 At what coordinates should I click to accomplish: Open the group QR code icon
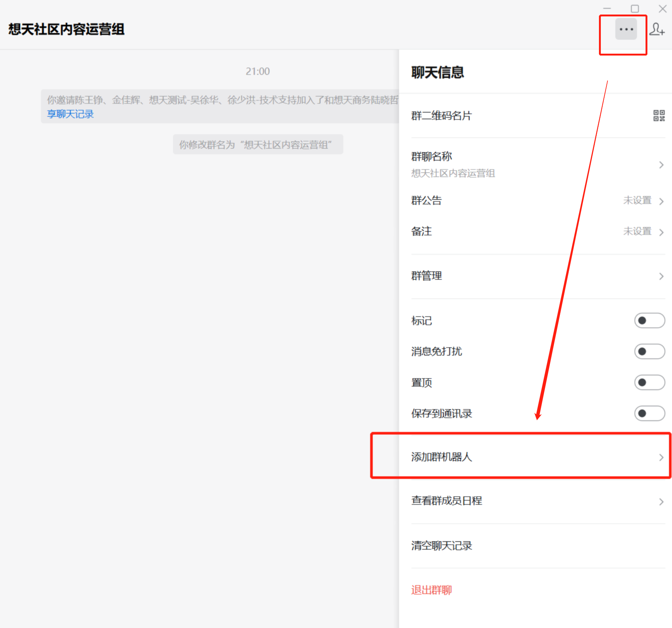(x=659, y=116)
